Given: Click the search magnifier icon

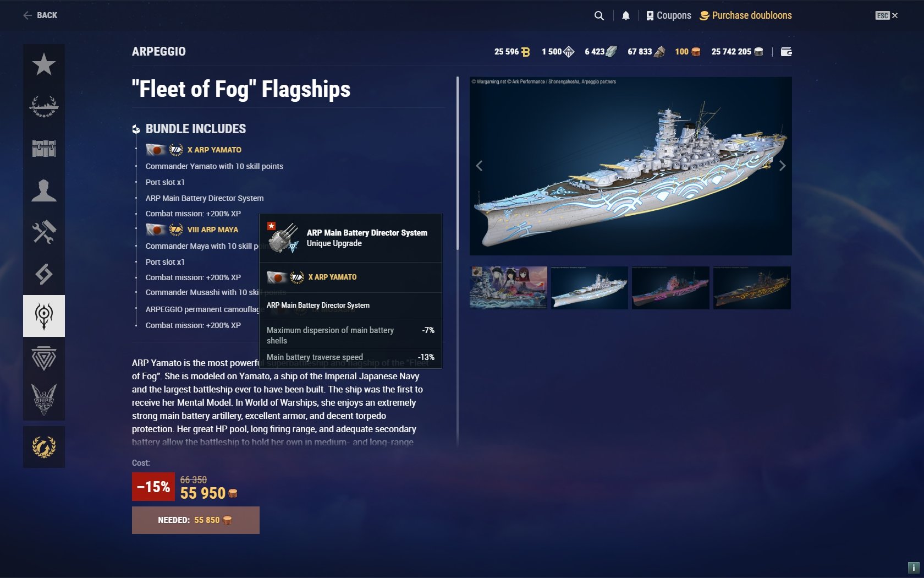Looking at the screenshot, I should 599,15.
